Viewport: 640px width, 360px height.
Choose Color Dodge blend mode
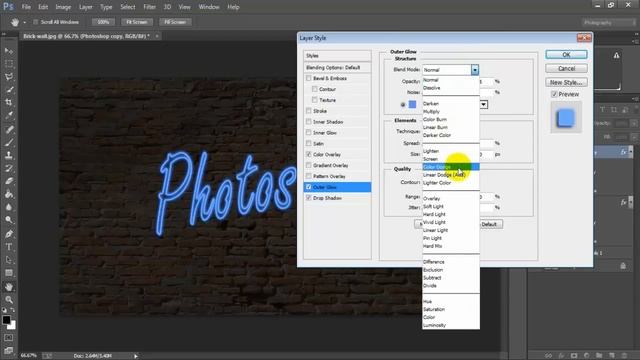(x=451, y=167)
